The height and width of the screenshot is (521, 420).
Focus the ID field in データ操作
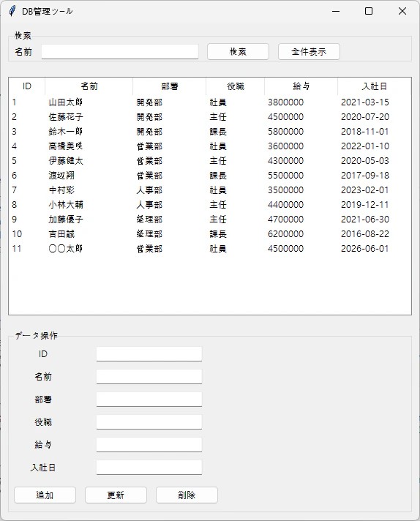tap(149, 354)
